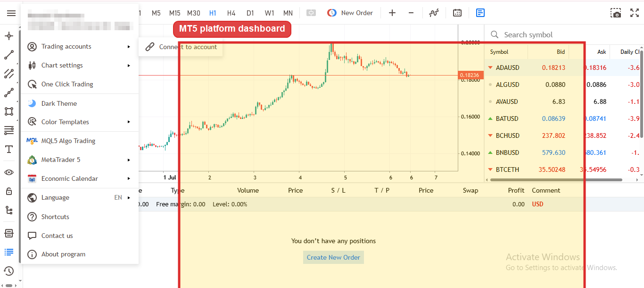Image resolution: width=644 pixels, height=288 pixels.
Task: Switch to M15 timeframe
Action: point(174,13)
